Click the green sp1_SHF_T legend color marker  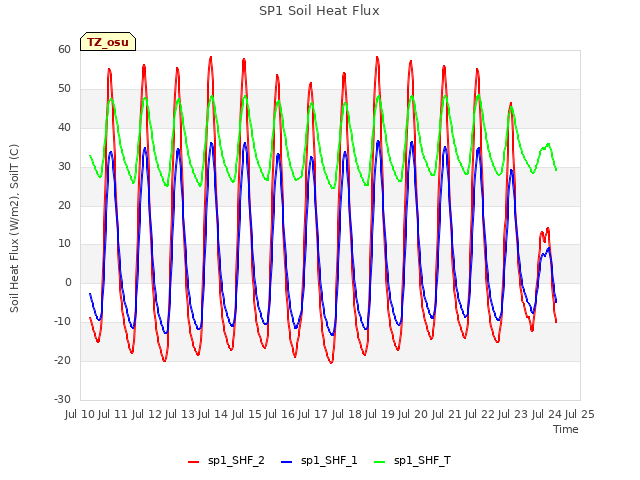pos(380,462)
